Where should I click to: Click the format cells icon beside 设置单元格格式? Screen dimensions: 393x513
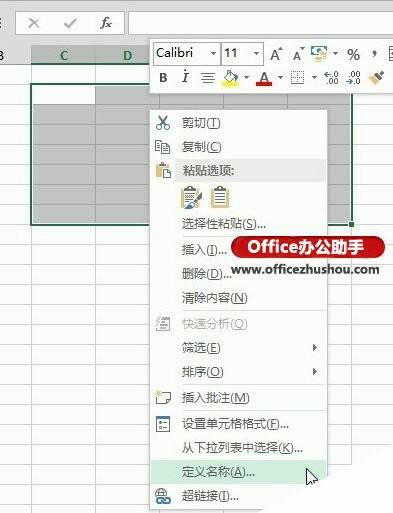tap(163, 424)
